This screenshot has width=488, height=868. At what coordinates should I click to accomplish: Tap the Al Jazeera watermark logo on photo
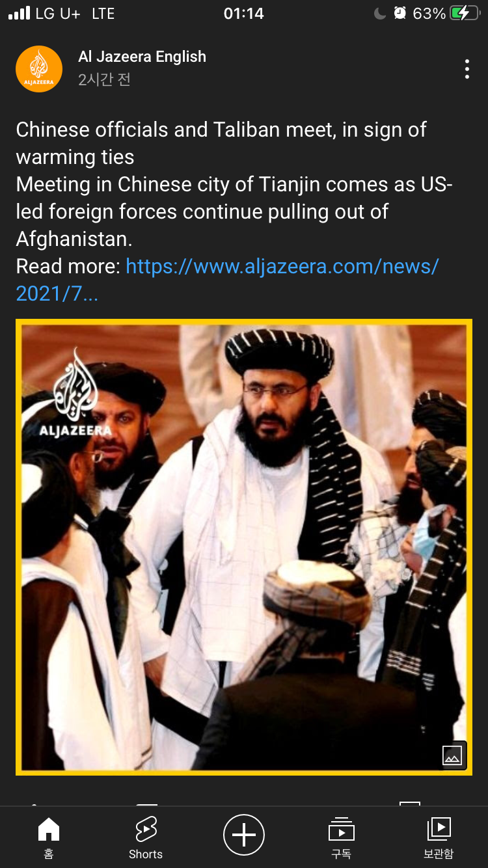75,393
